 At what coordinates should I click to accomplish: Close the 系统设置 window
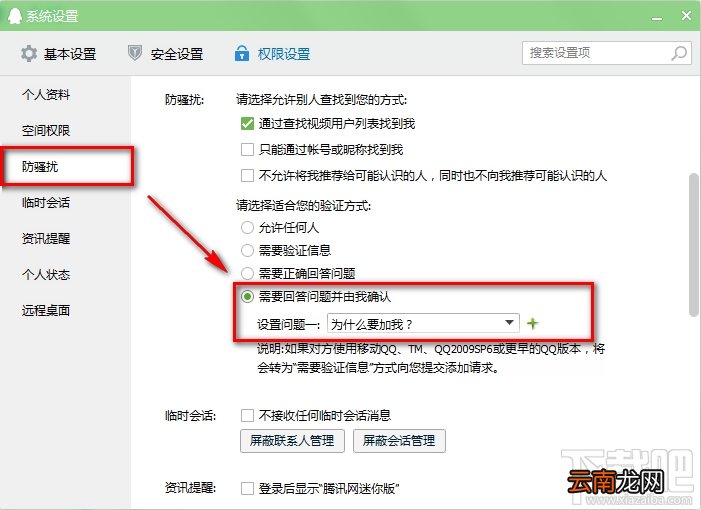(x=687, y=16)
